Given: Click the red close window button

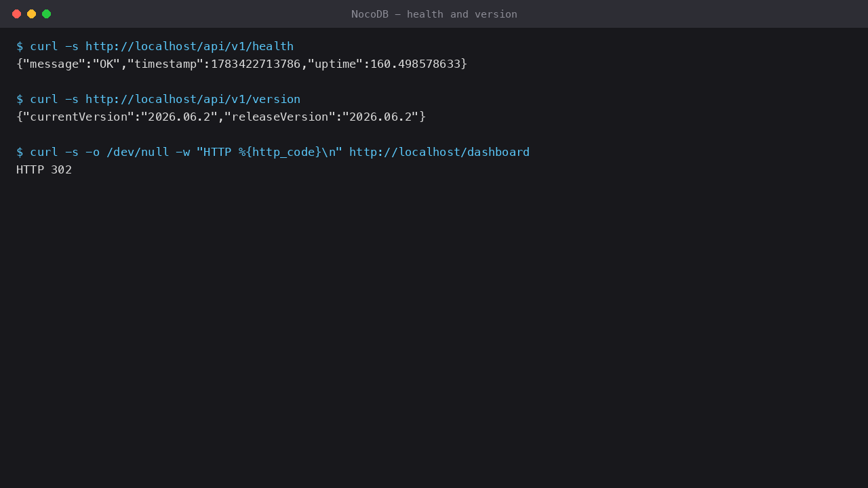Looking at the screenshot, I should point(16,14).
